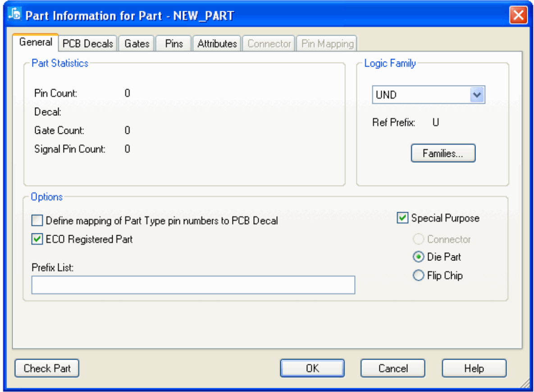This screenshot has height=392, width=534.
Task: Select the Pins tab
Action: tap(174, 44)
